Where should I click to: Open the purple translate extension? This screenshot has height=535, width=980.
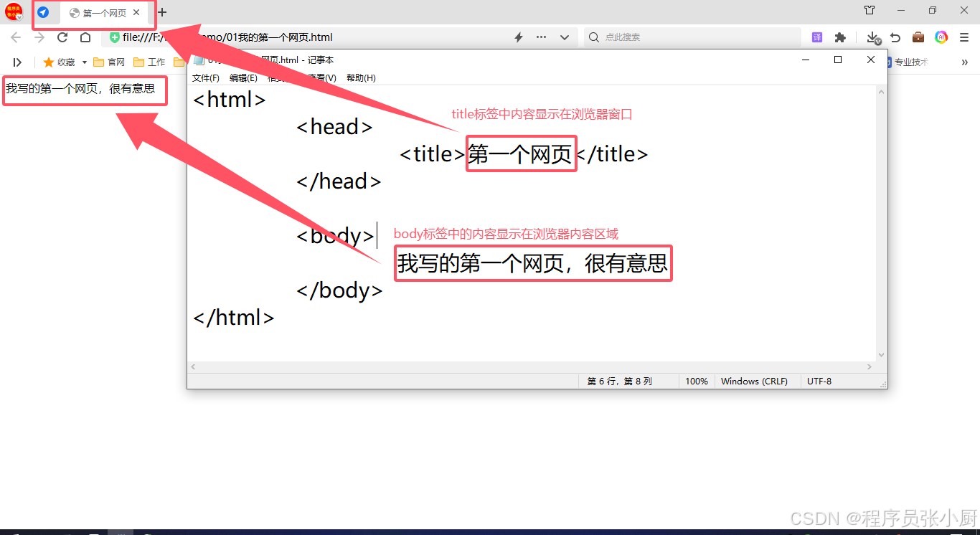click(817, 37)
